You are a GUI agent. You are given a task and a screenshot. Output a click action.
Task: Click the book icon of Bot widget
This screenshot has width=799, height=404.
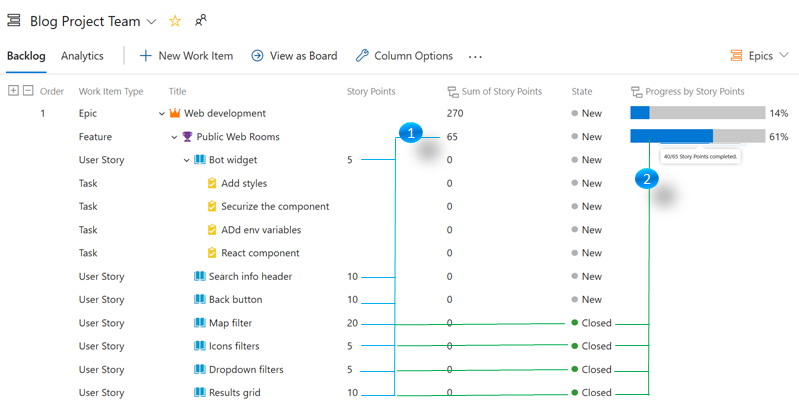200,159
